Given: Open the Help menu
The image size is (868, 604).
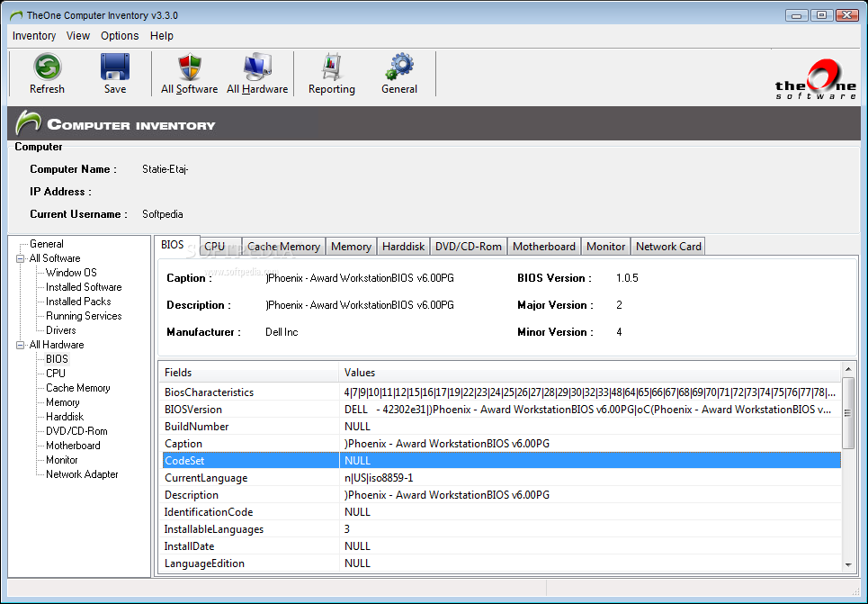Looking at the screenshot, I should click(162, 35).
